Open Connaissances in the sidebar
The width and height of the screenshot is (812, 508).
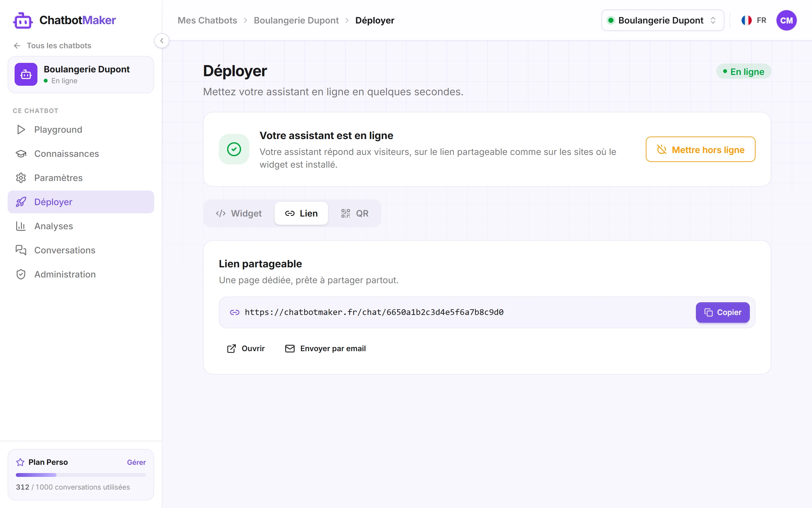(81, 154)
